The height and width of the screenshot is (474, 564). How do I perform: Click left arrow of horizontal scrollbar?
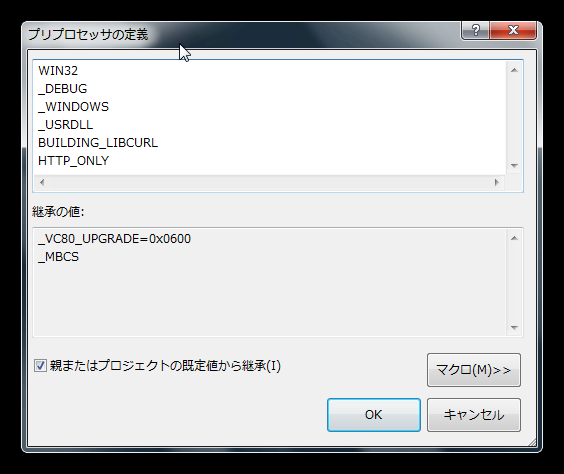(x=42, y=182)
